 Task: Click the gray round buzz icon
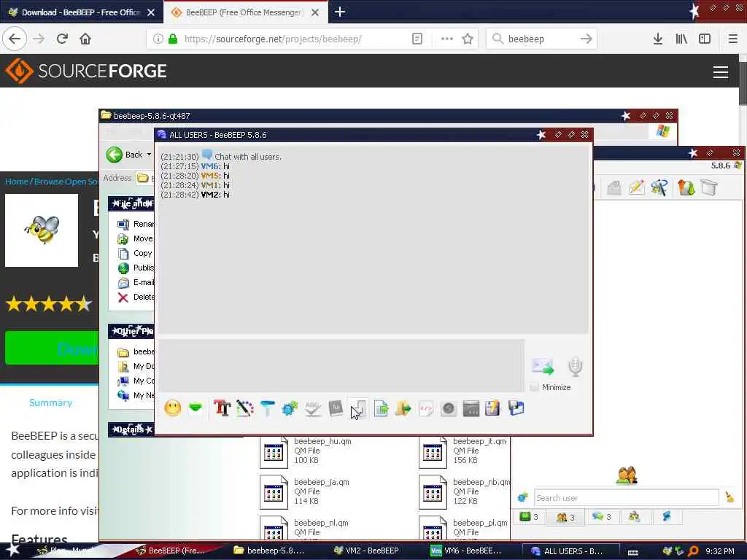(x=449, y=408)
